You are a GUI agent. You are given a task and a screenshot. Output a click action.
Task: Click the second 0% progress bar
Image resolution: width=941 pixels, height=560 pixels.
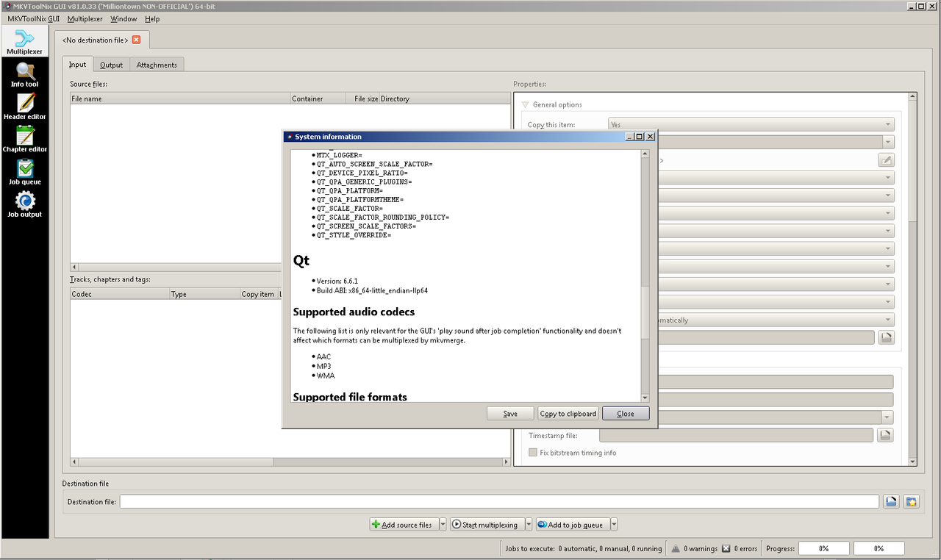pyautogui.click(x=879, y=548)
